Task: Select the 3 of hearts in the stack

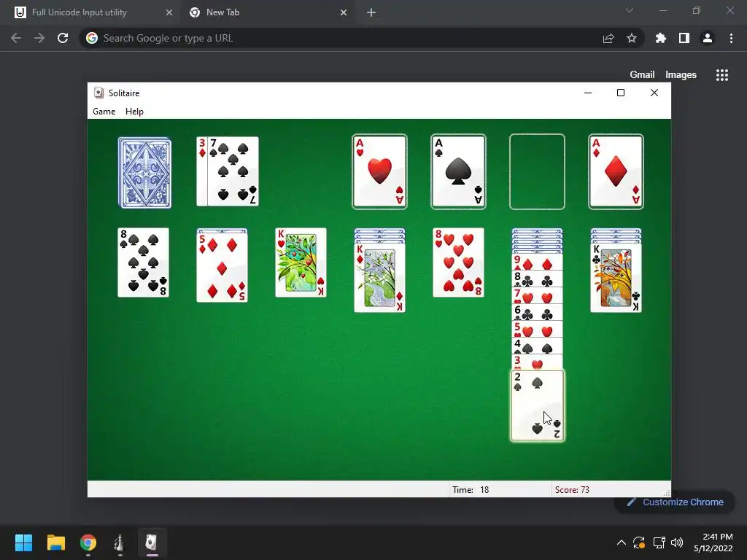Action: (x=537, y=362)
